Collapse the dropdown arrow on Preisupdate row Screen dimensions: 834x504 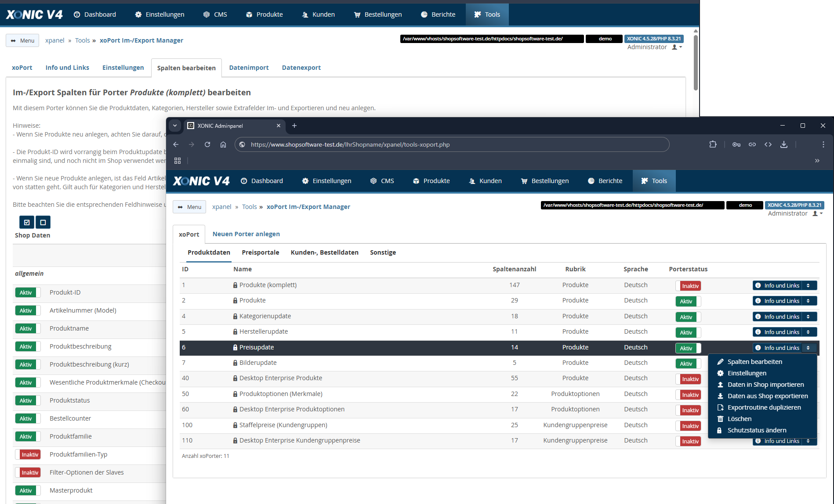809,348
